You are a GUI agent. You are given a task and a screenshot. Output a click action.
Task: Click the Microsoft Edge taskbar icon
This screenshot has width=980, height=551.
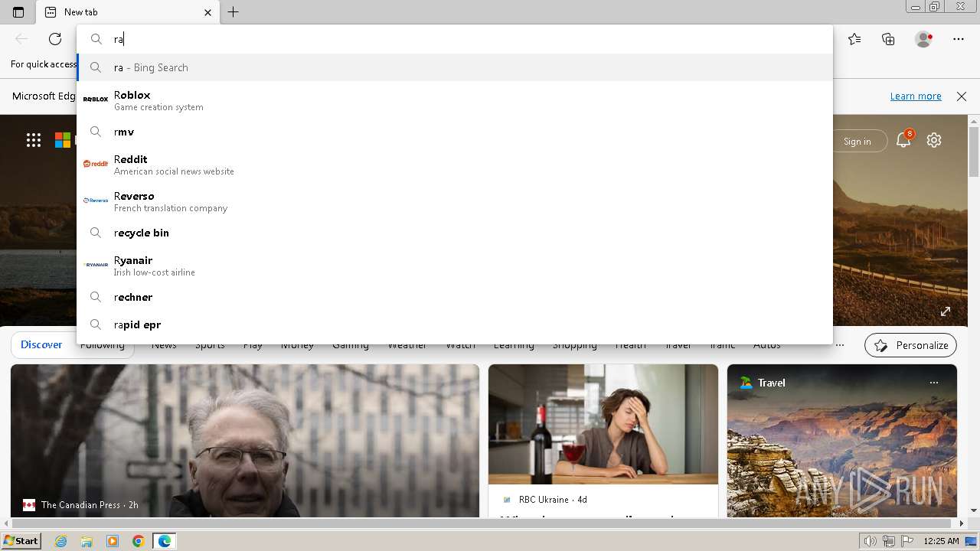coord(165,541)
